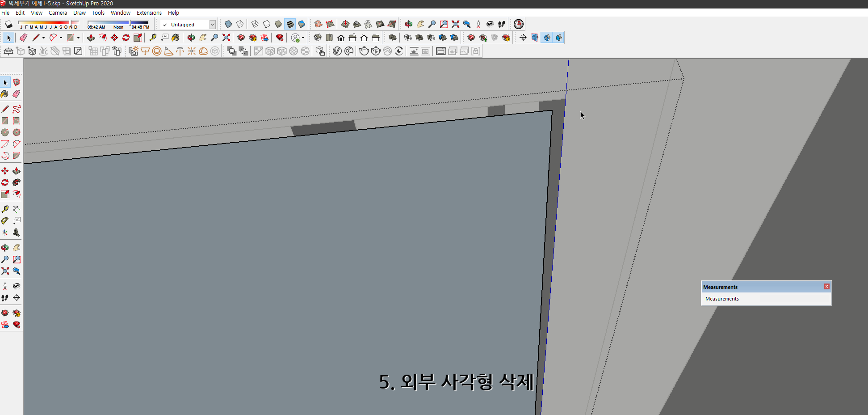Screen dimensions: 868x415
Task: Open the File menu
Action: pos(5,13)
